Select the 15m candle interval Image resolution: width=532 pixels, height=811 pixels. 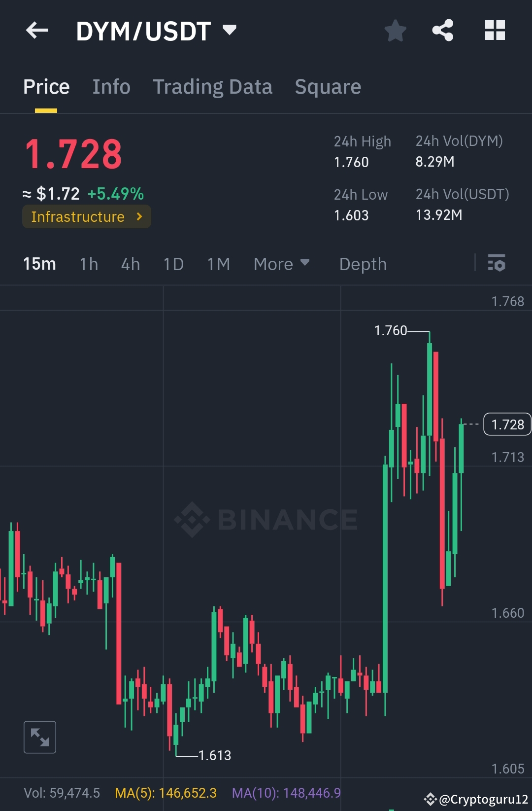40,264
